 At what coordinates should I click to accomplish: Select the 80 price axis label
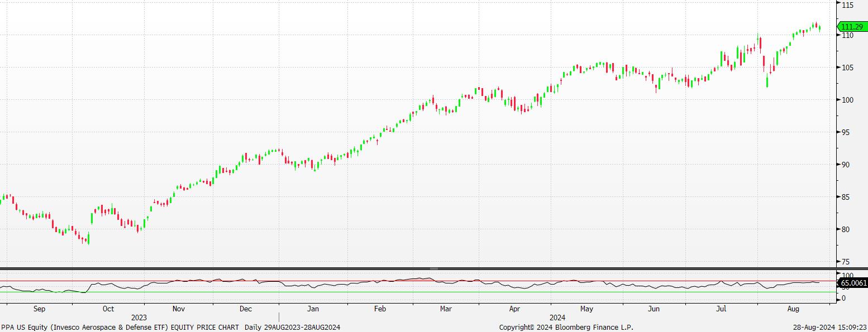click(845, 229)
